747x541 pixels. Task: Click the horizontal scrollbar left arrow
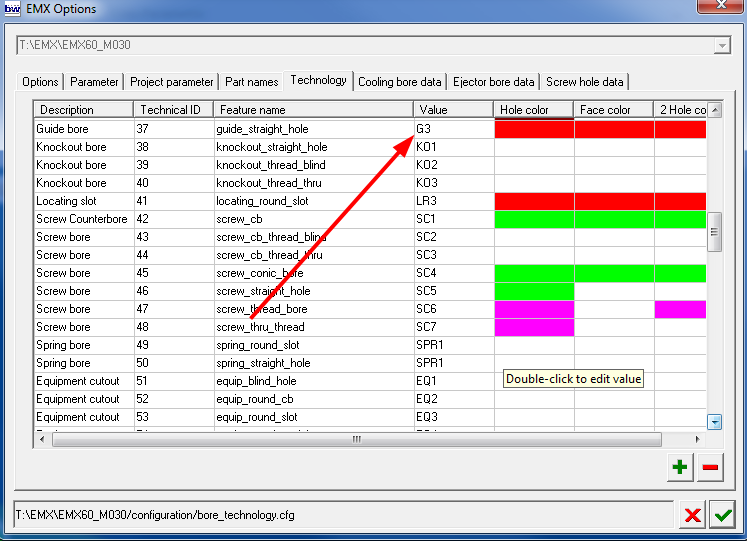(x=42, y=439)
